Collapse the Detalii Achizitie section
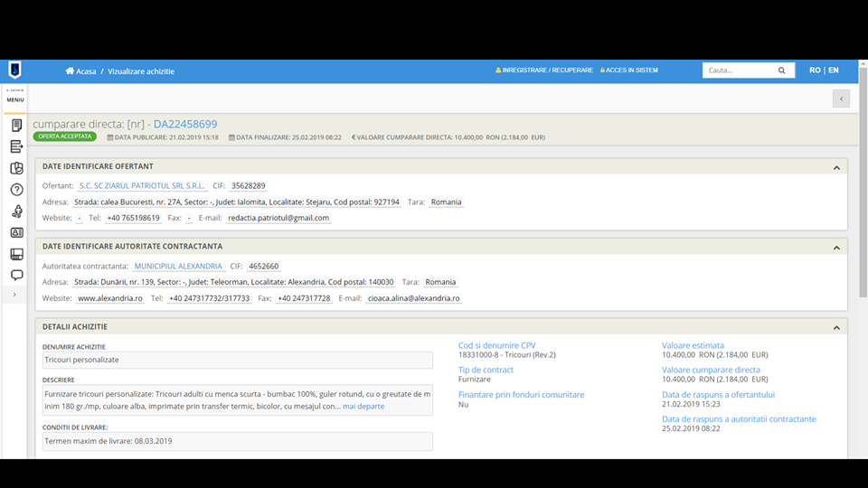The height and width of the screenshot is (488, 868). [836, 327]
